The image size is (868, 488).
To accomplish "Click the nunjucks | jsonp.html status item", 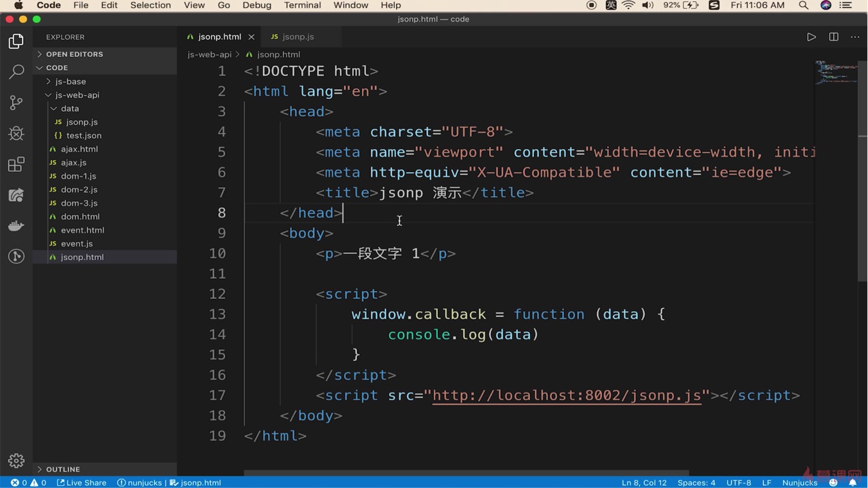I will click(169, 483).
